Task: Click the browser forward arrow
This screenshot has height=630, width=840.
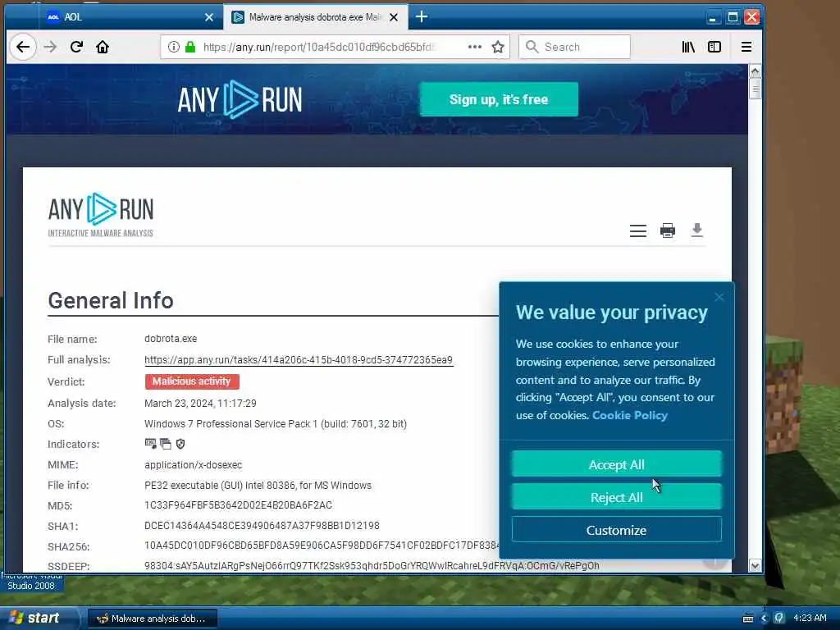Action: tap(50, 47)
